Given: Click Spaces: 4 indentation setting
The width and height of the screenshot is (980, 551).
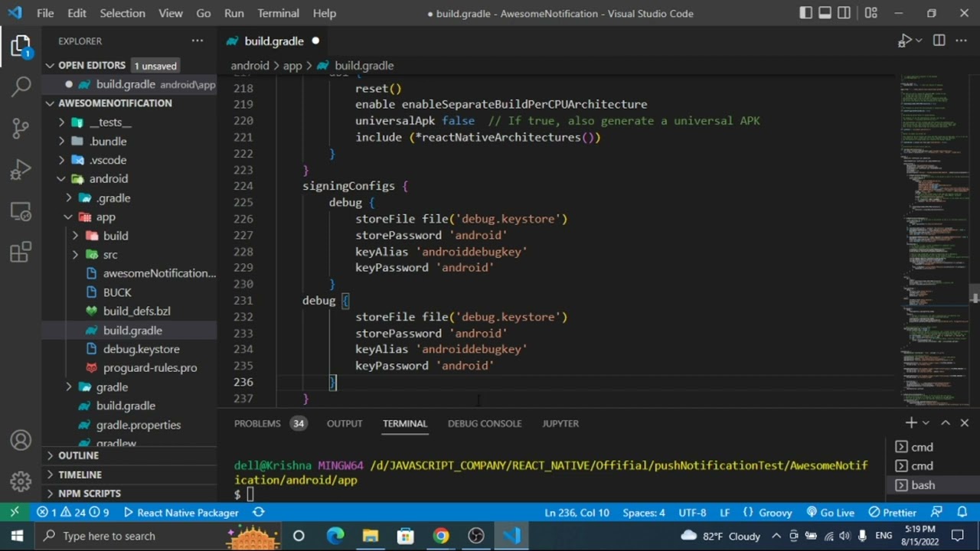Looking at the screenshot, I should coord(644,512).
